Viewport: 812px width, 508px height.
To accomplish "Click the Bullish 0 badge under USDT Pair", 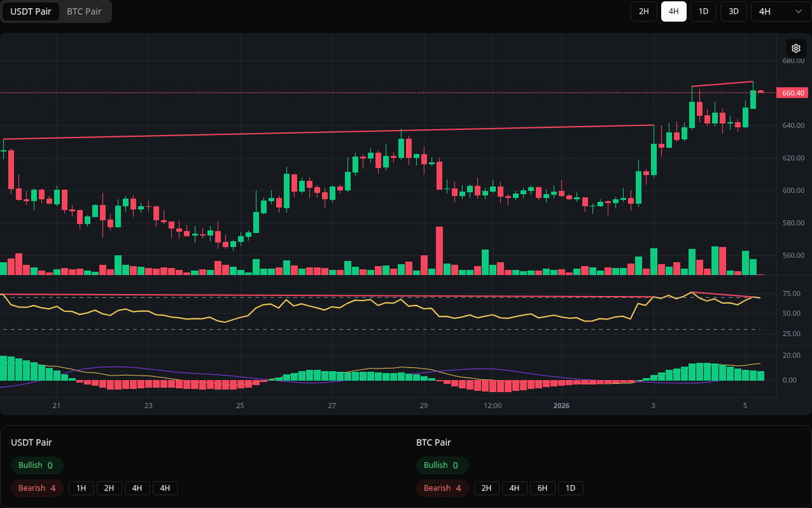I will tap(37, 465).
